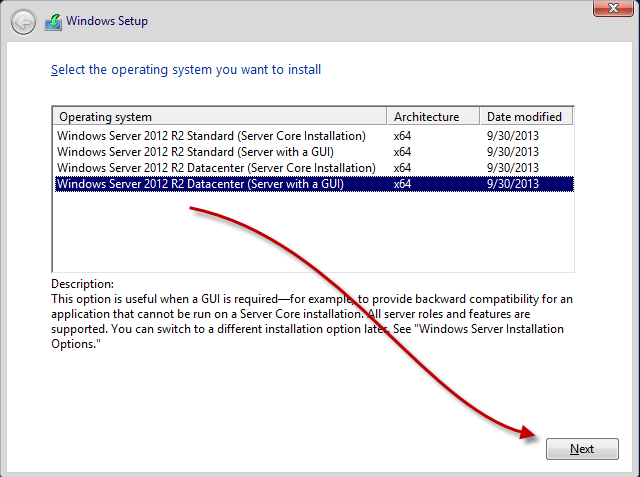Click 9/30/2013 date in Datacenter Server Core row
The width and height of the screenshot is (640, 477).
(513, 168)
